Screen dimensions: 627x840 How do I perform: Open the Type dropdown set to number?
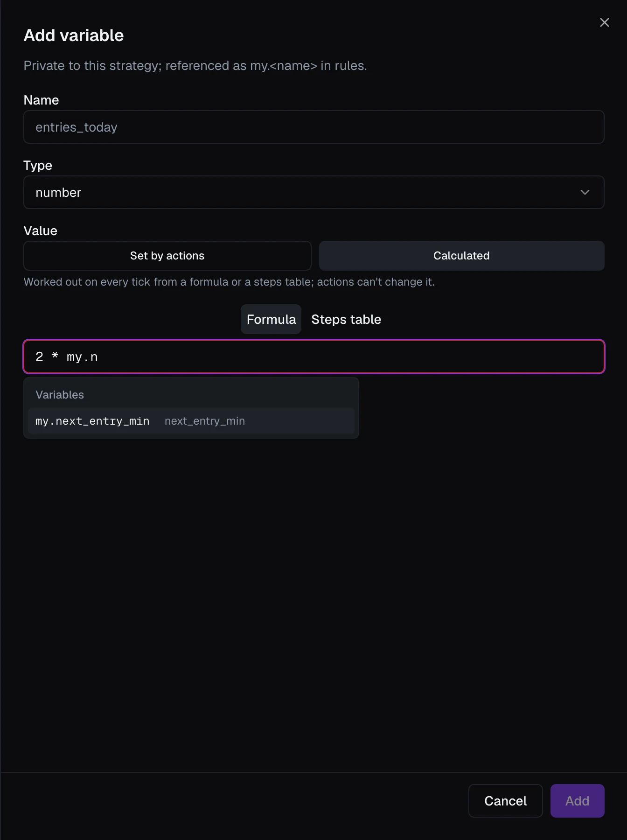point(313,192)
